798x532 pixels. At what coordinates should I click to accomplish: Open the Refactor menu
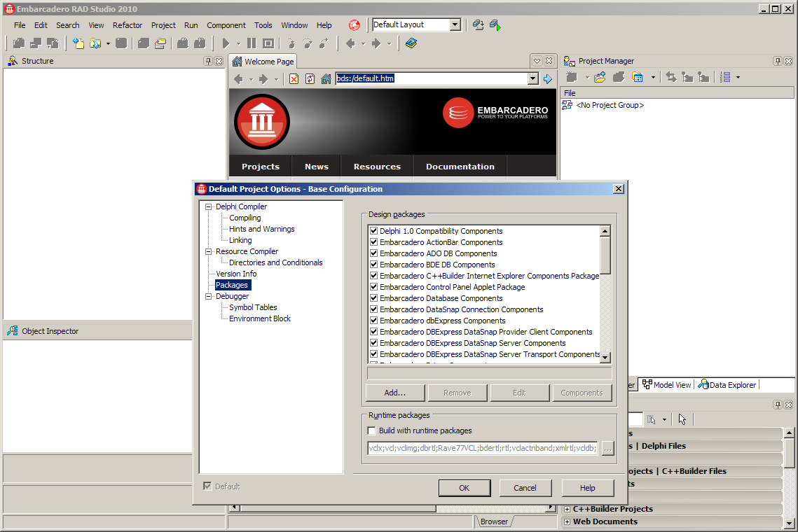[x=128, y=25]
